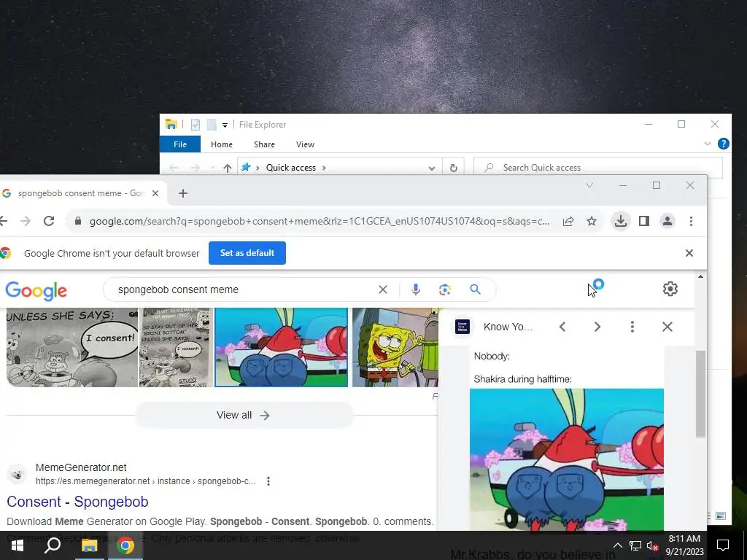Click Quick access breadcrumb

pyautogui.click(x=290, y=168)
